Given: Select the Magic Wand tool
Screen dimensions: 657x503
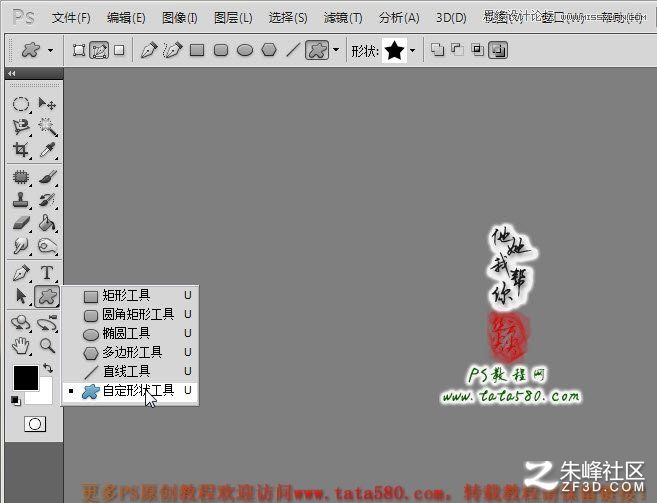Looking at the screenshot, I should [47, 126].
